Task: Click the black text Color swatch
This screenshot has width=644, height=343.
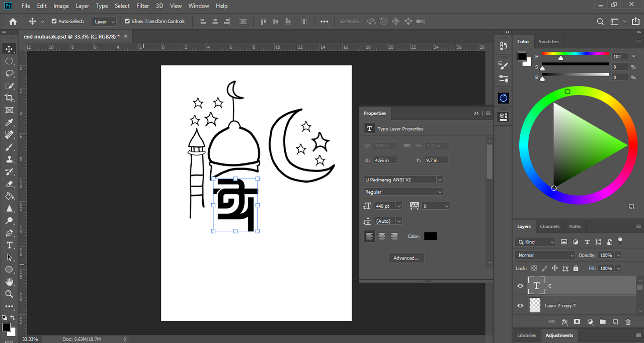Action: click(430, 236)
